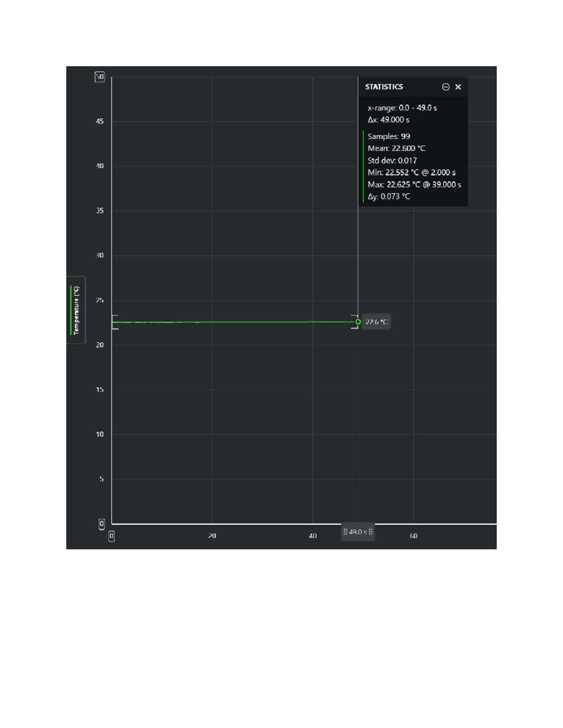Toggle the 22.6 °C point value badge
The width and height of the screenshot is (563, 728).
pos(376,322)
